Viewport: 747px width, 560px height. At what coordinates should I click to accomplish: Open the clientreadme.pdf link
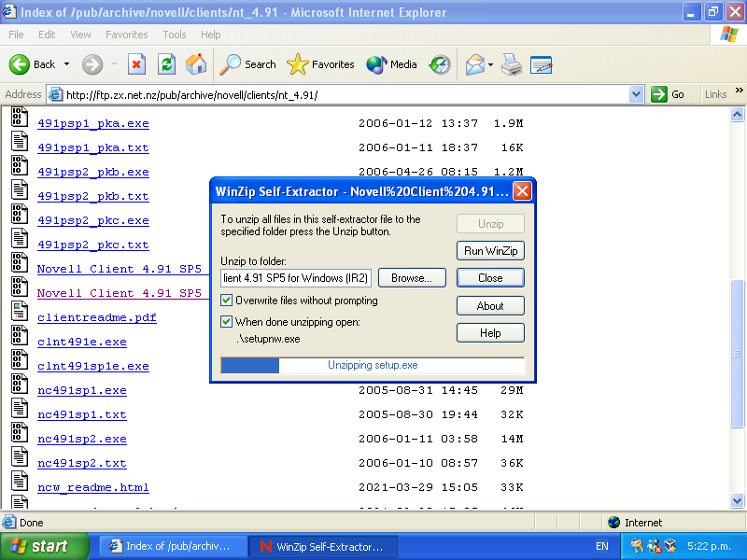click(x=97, y=317)
